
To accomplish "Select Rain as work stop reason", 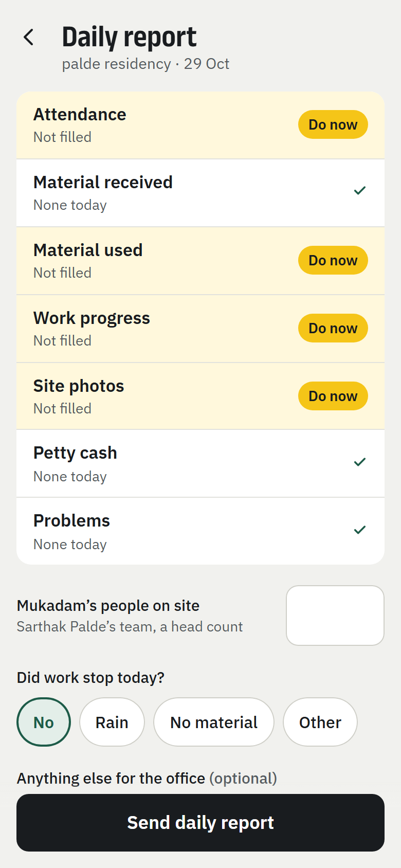I will (112, 722).
